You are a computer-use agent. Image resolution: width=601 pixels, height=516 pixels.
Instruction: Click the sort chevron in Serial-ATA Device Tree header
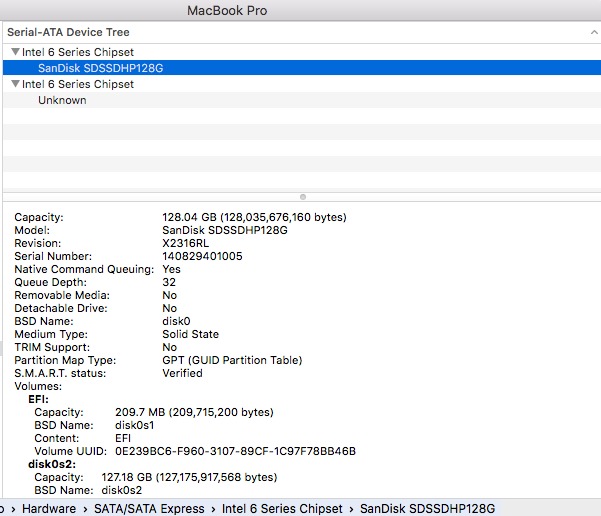tap(594, 32)
